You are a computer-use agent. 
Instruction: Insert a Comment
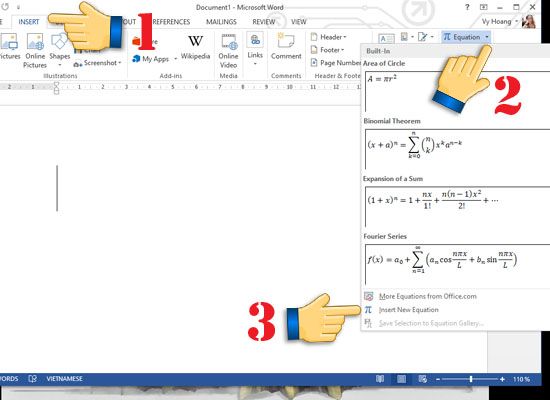pyautogui.click(x=286, y=46)
